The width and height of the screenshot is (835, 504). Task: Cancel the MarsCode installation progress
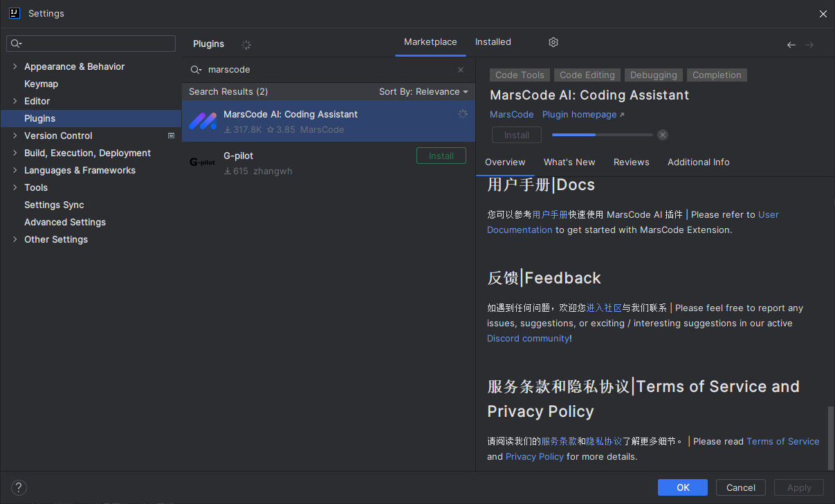pos(663,135)
